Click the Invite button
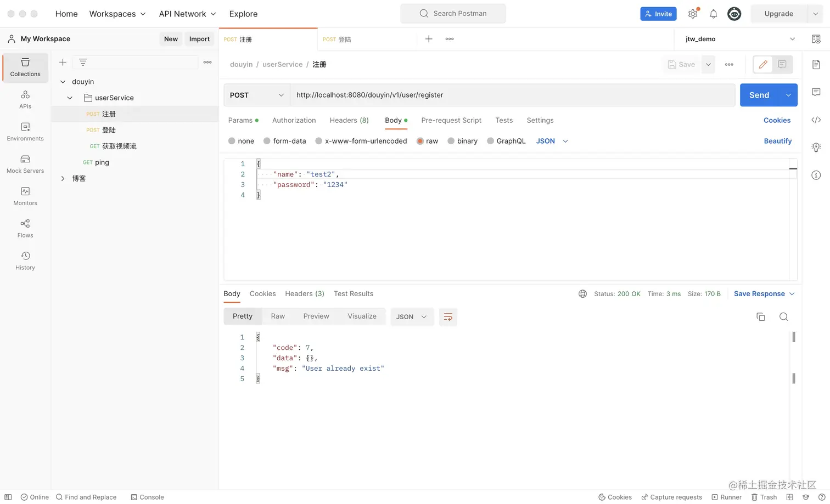830x504 pixels. point(658,14)
